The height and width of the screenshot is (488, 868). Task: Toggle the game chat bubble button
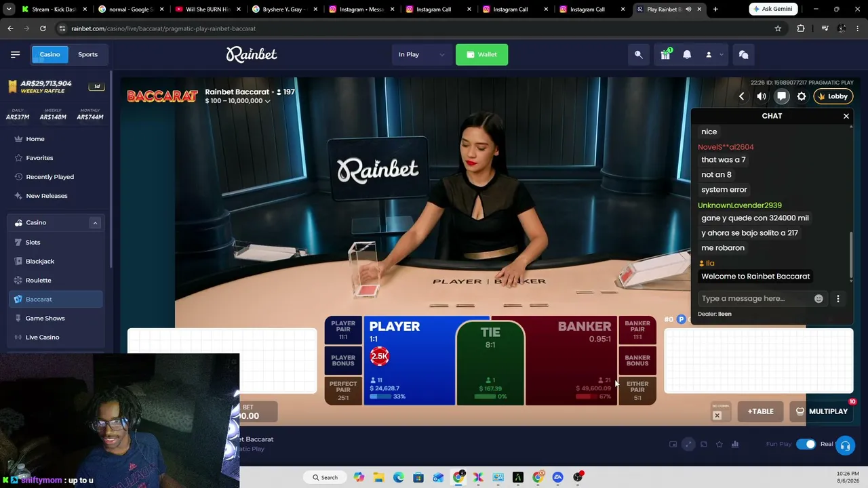tap(781, 96)
